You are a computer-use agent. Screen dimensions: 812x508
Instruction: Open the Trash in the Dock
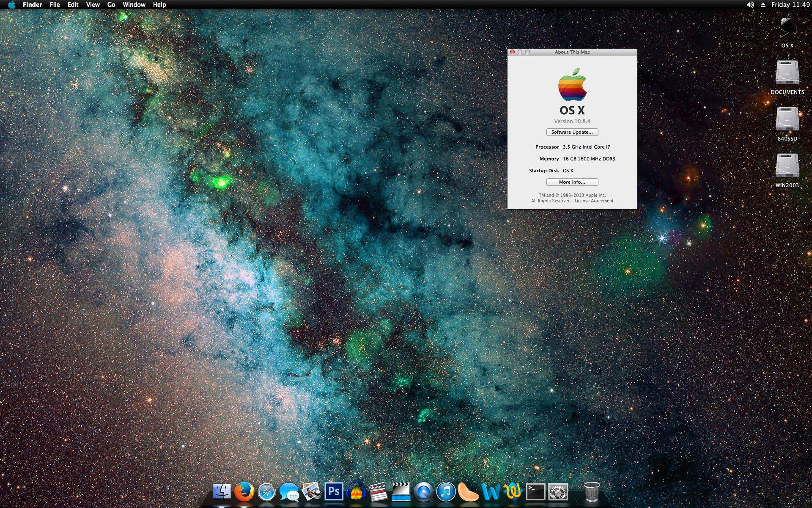tap(592, 492)
